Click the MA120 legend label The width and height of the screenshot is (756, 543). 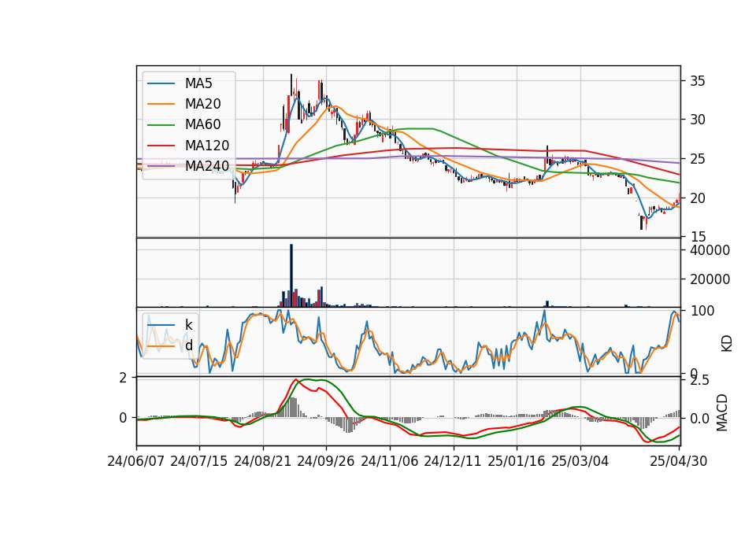(x=207, y=146)
